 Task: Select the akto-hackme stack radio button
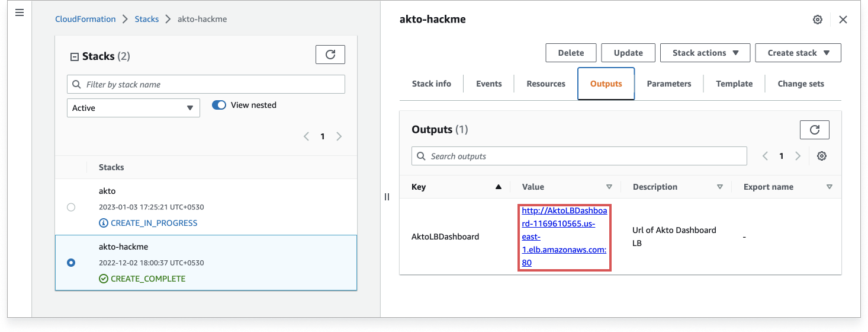click(71, 263)
